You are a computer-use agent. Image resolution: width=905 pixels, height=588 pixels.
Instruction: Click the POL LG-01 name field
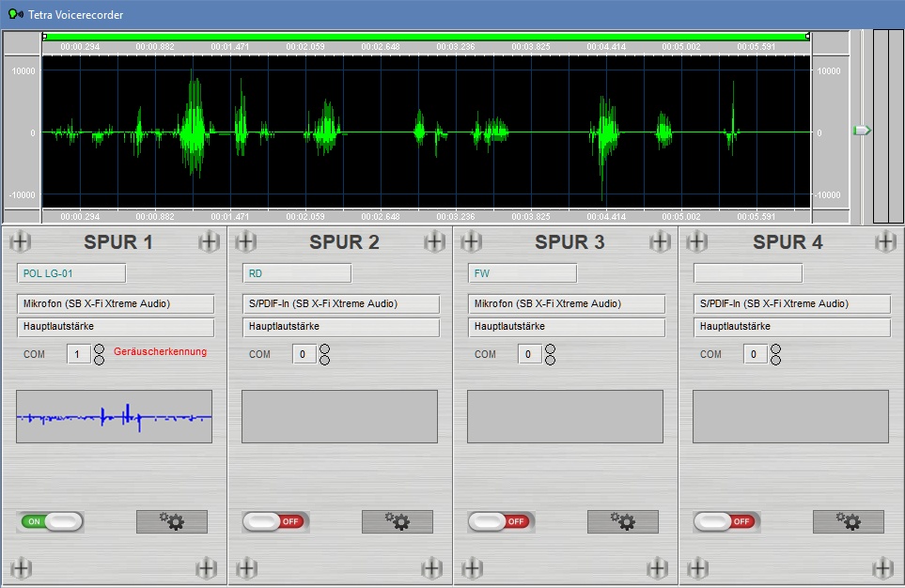(71, 273)
